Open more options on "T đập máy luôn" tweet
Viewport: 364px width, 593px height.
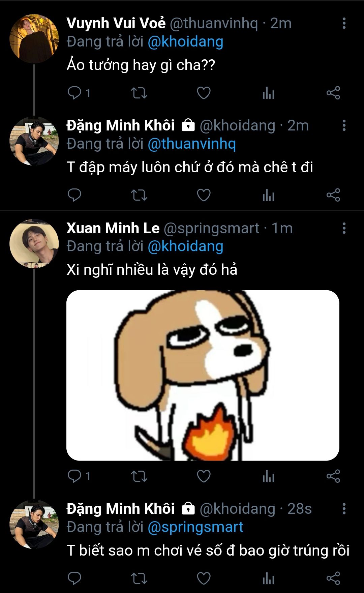(344, 125)
